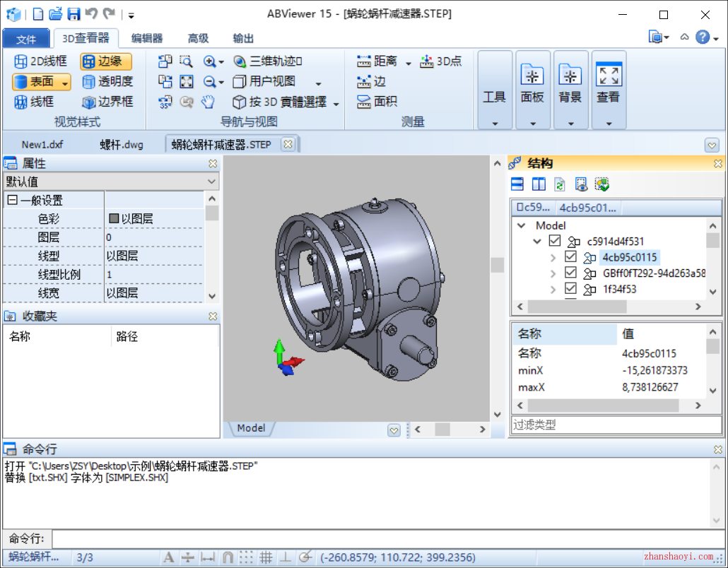Uncheck the 1f34f53 checkbox
This screenshot has height=568, width=728.
click(x=570, y=288)
